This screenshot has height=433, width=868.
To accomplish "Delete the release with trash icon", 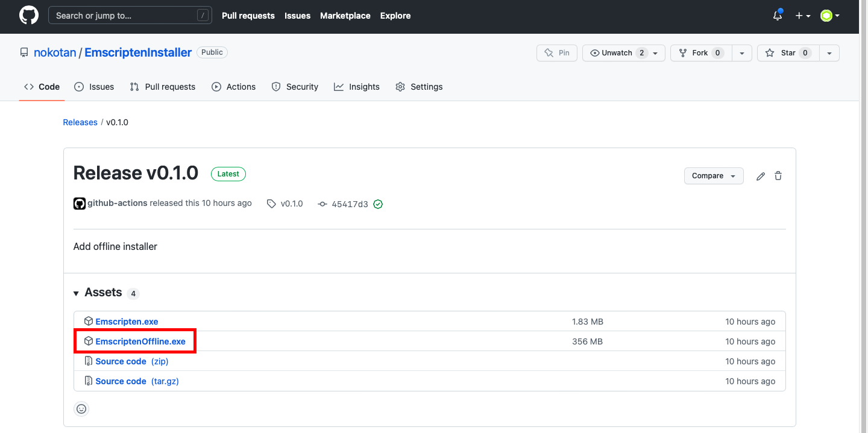I will [778, 176].
